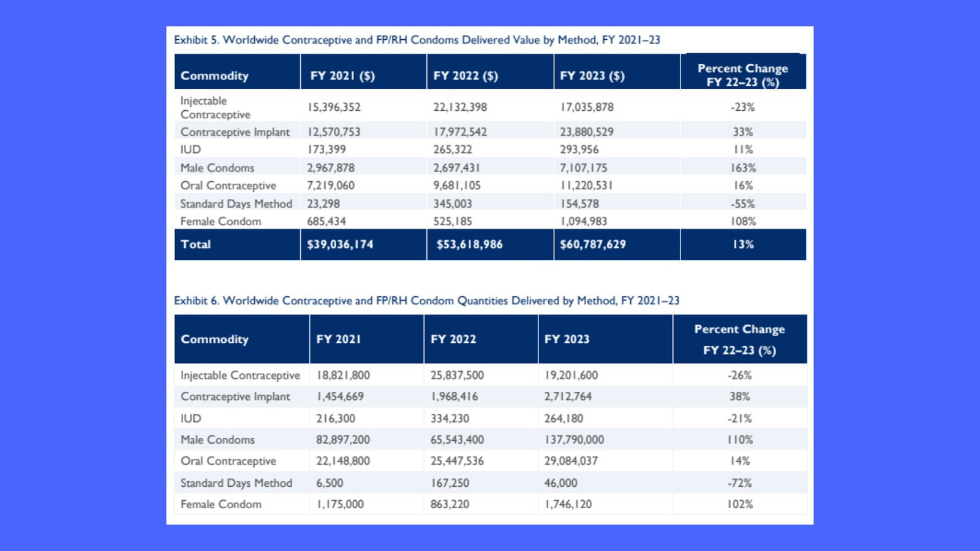Viewport: 980px width, 551px height.
Task: Click Female Condom quantity 863,220
Action: tap(450, 504)
